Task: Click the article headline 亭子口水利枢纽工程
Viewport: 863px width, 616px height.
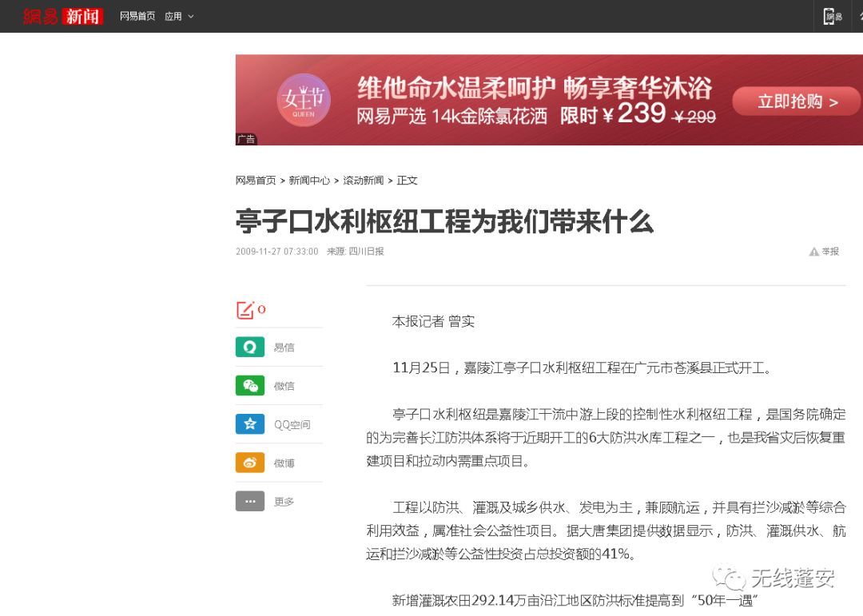Action: click(x=444, y=221)
